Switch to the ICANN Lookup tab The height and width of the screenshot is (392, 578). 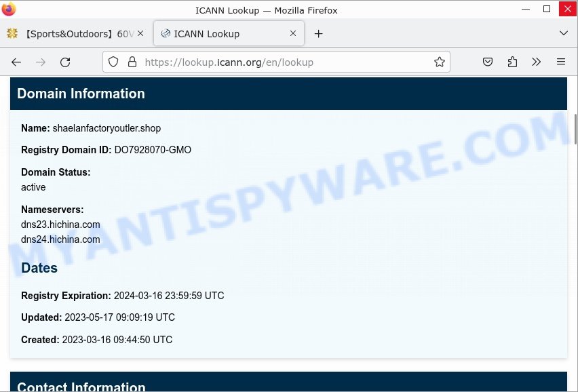point(229,33)
